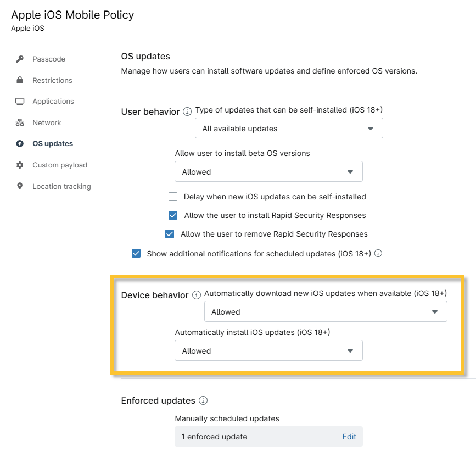Click Edit next to the enforced update
476x469 pixels.
(x=349, y=437)
